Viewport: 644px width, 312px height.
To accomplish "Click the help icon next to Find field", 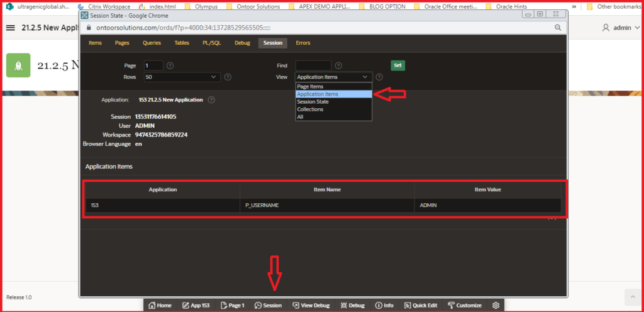I will (338, 65).
